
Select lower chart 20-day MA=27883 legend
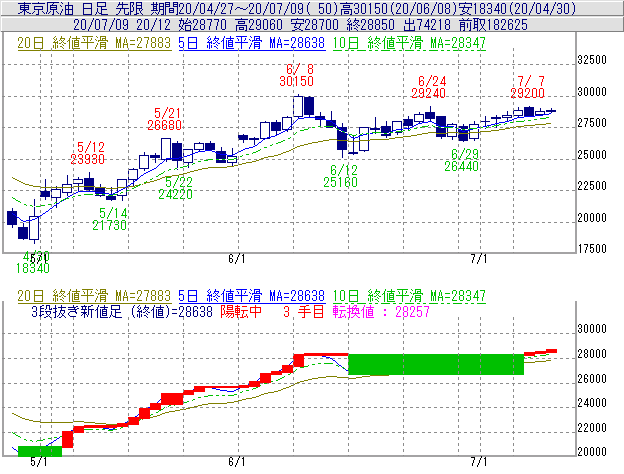(94, 296)
